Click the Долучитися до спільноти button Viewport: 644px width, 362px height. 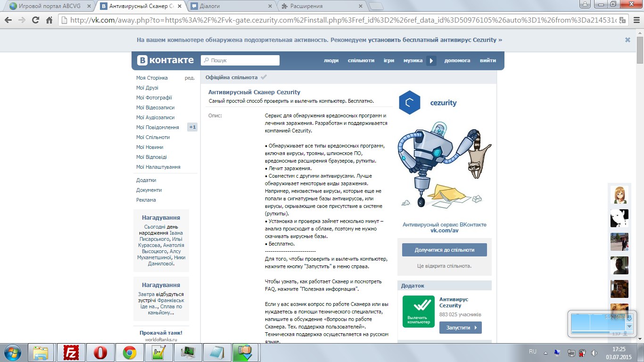[445, 250]
